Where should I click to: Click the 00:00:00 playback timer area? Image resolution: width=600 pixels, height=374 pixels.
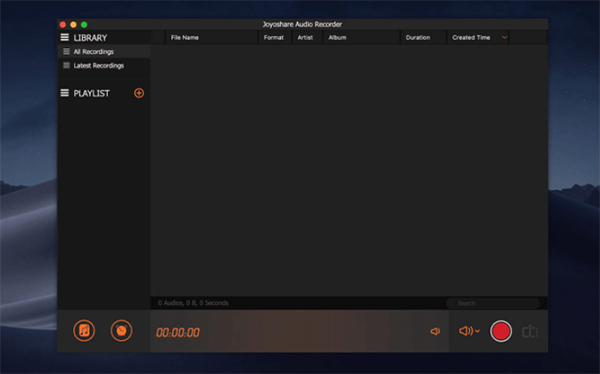[x=178, y=332]
